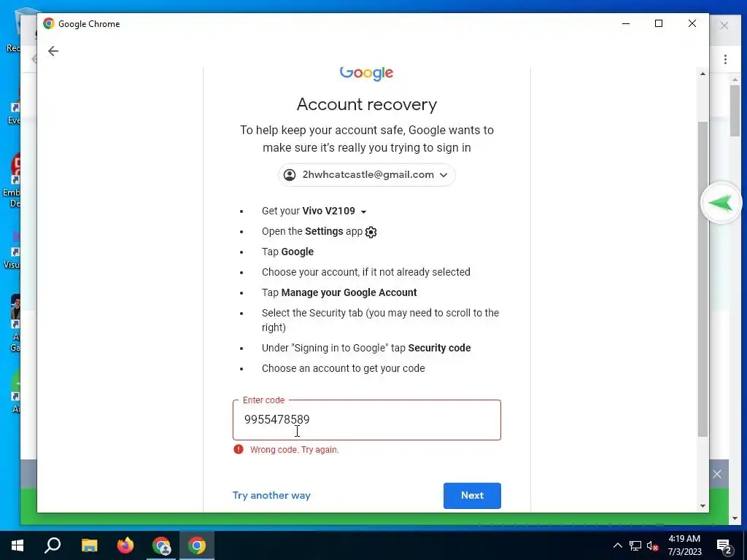Click the account avatar icon beside the email
Screen dimensions: 747x560
[290, 175]
